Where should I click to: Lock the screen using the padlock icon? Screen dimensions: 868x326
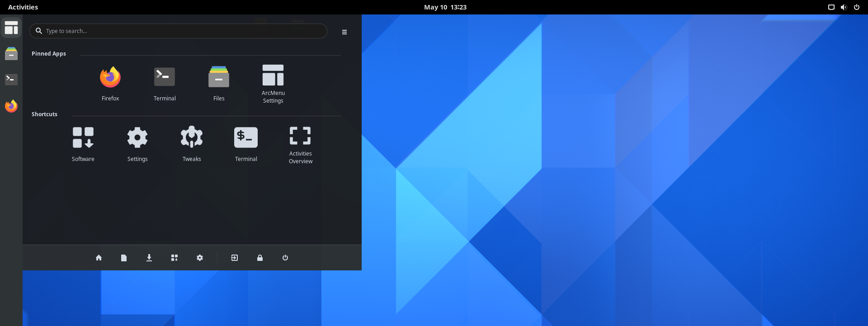[260, 258]
